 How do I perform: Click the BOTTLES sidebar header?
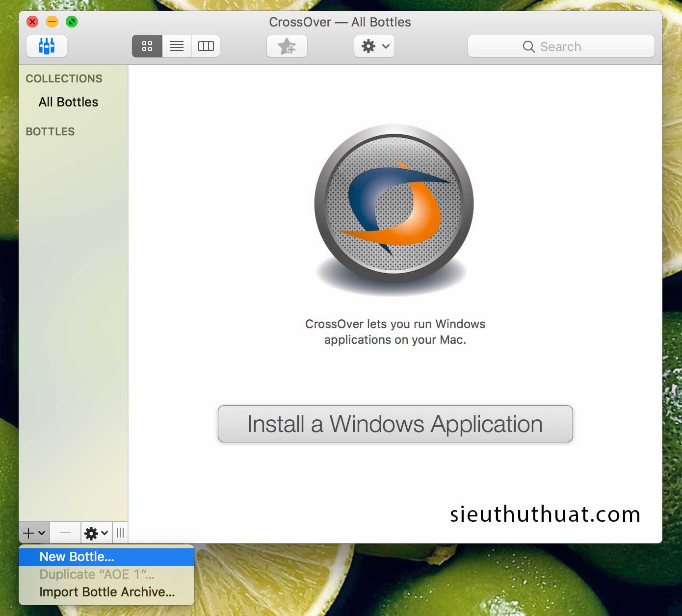(x=50, y=131)
